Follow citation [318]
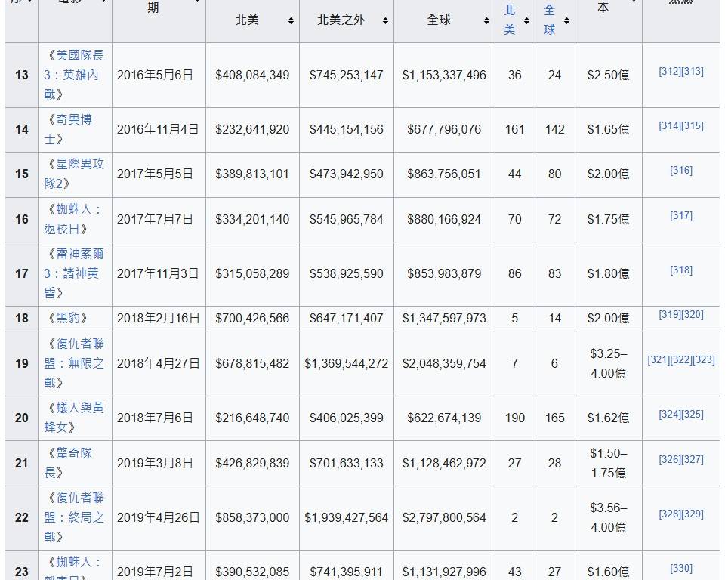Screen dimensions: 728x580 (x=681, y=270)
